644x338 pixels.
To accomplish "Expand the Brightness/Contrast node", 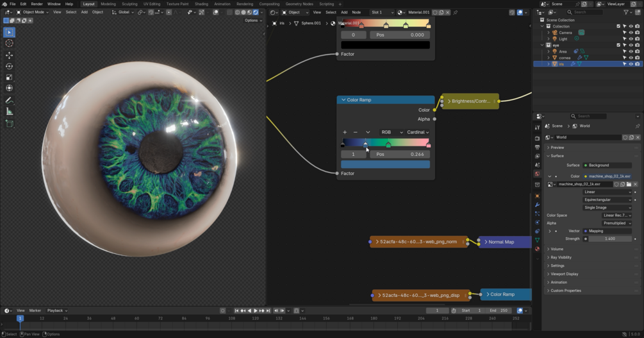I will 449,101.
